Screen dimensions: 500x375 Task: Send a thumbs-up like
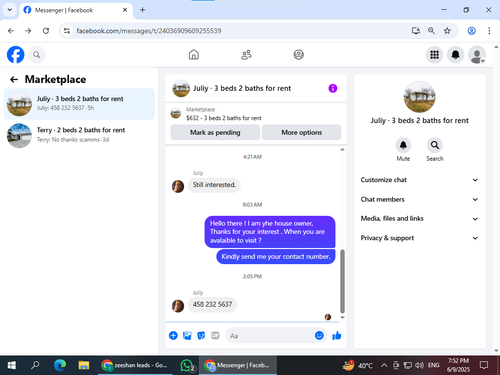point(337,335)
